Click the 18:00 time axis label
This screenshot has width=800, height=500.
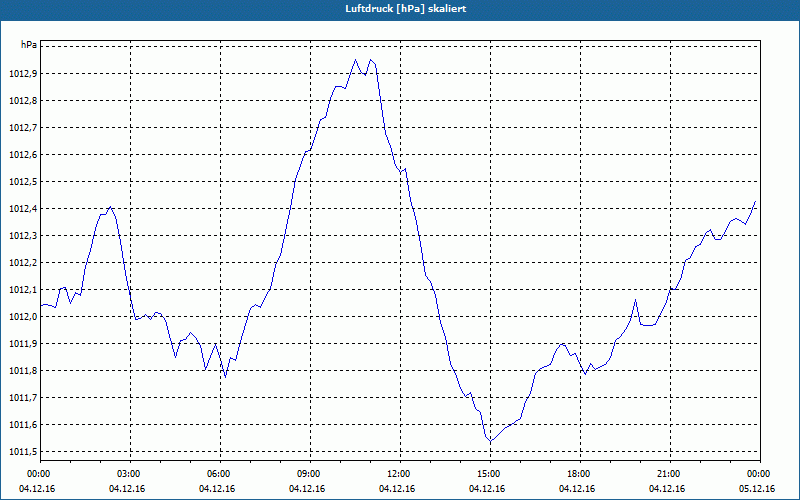pos(580,474)
